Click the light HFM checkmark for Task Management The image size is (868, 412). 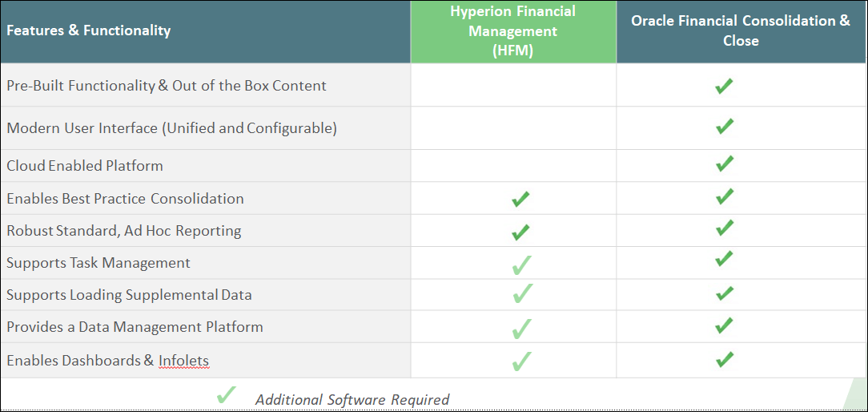[521, 265]
